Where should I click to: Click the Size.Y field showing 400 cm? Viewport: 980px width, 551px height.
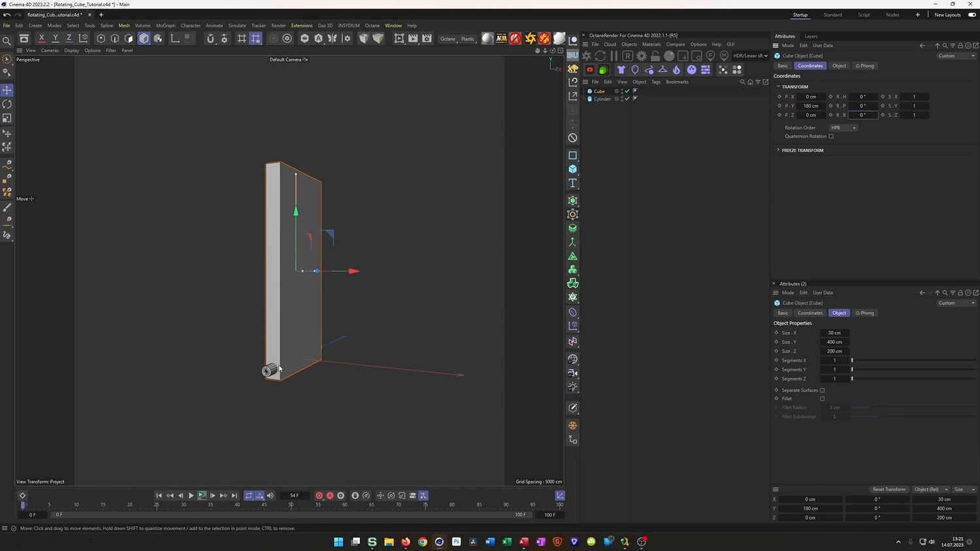pyautogui.click(x=834, y=342)
